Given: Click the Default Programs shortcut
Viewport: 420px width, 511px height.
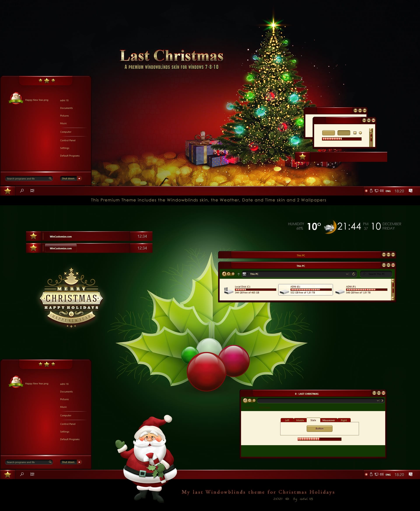Looking at the screenshot, I should (x=69, y=155).
